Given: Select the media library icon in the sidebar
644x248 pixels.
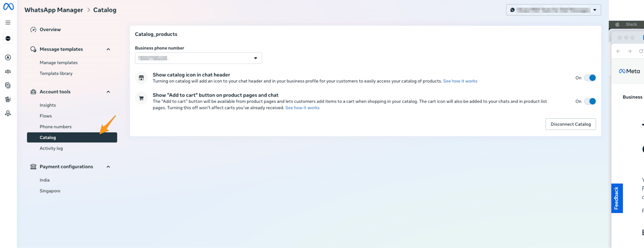Looking at the screenshot, I should tap(7, 99).
